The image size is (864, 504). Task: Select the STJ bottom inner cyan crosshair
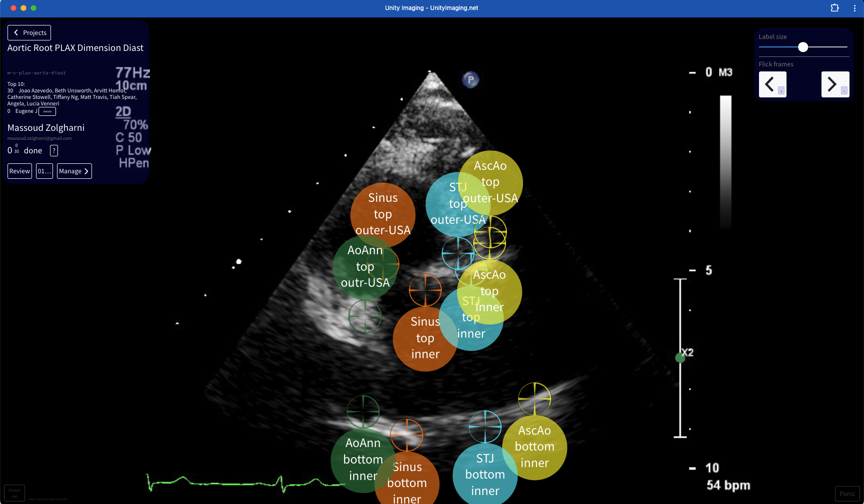(x=485, y=427)
